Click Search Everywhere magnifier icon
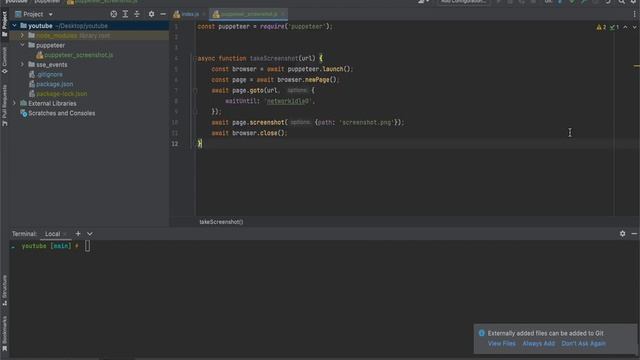640x360 pixels. tap(621, 2)
